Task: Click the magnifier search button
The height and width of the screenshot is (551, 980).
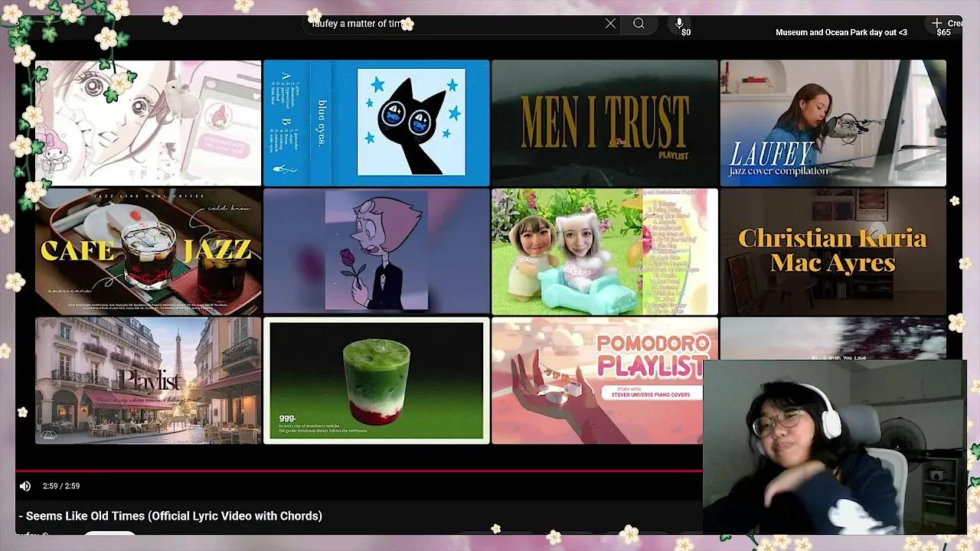Action: 639,24
